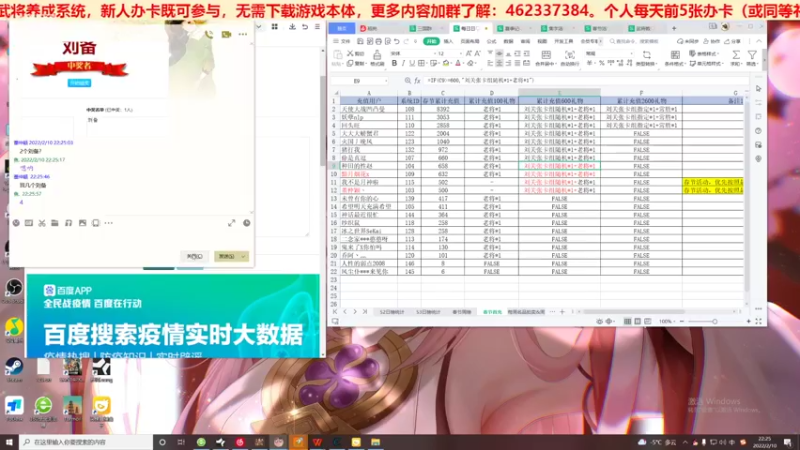Open zoom percentage 100% dropdown
This screenshot has width=800, height=450.
665,321
